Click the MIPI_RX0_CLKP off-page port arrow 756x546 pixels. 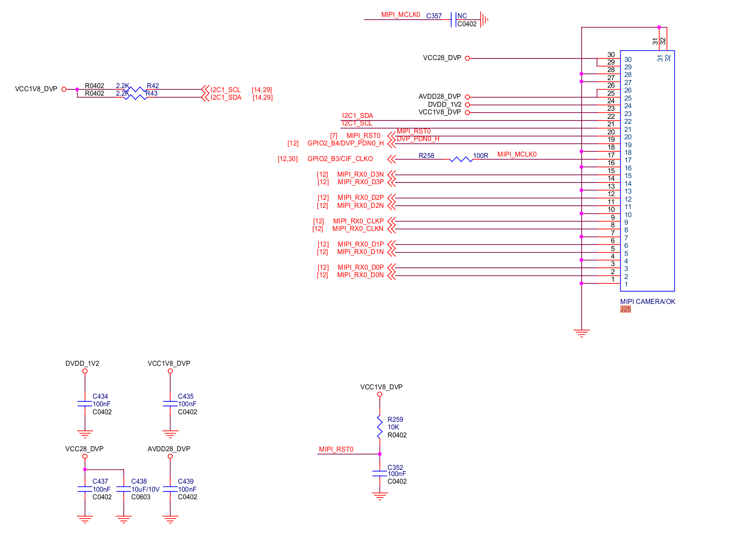coord(392,221)
